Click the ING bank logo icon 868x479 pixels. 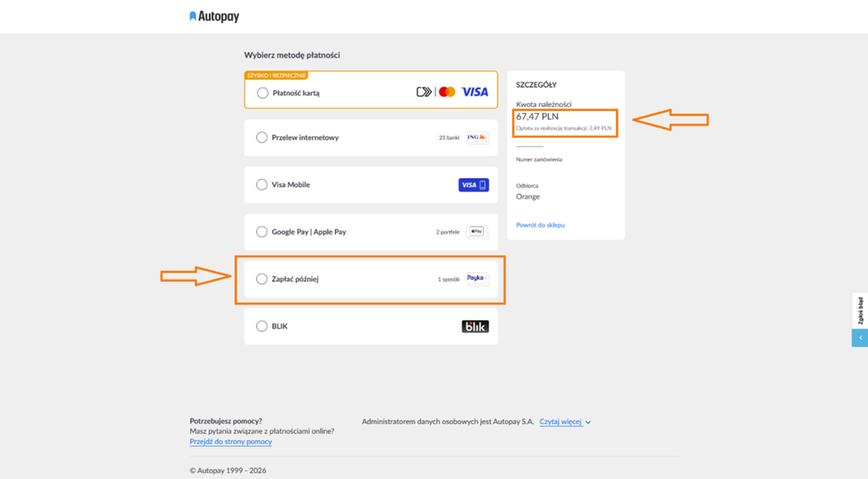coord(477,137)
